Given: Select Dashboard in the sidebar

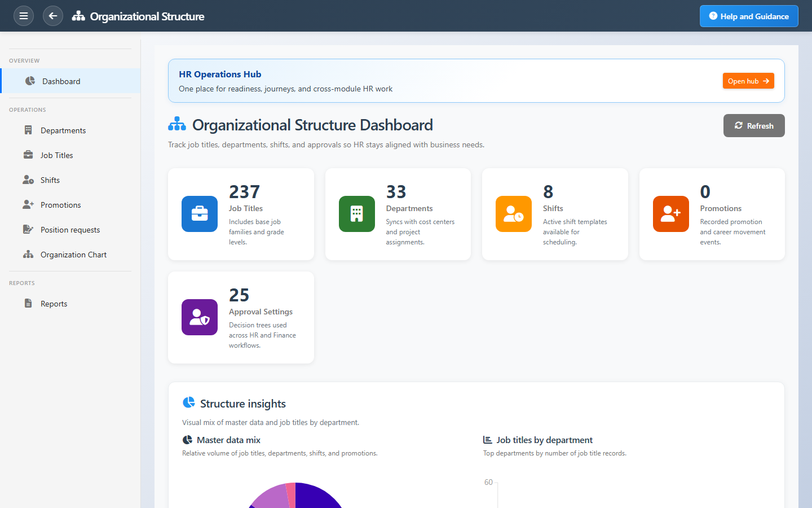Looking at the screenshot, I should click(70, 81).
